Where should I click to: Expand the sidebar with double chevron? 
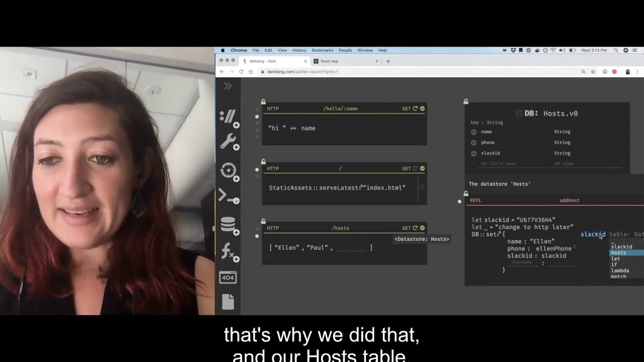click(x=228, y=86)
